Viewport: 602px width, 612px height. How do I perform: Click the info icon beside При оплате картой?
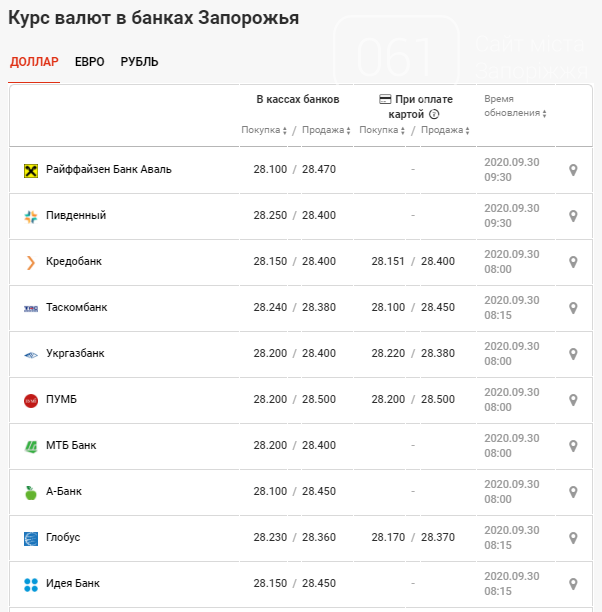point(434,115)
